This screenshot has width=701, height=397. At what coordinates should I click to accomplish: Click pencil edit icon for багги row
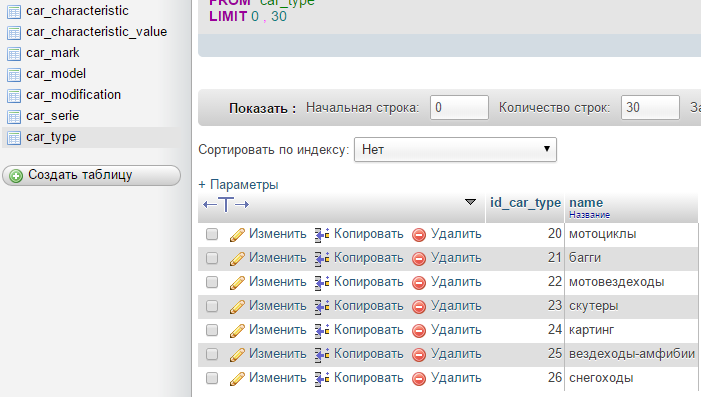point(237,258)
